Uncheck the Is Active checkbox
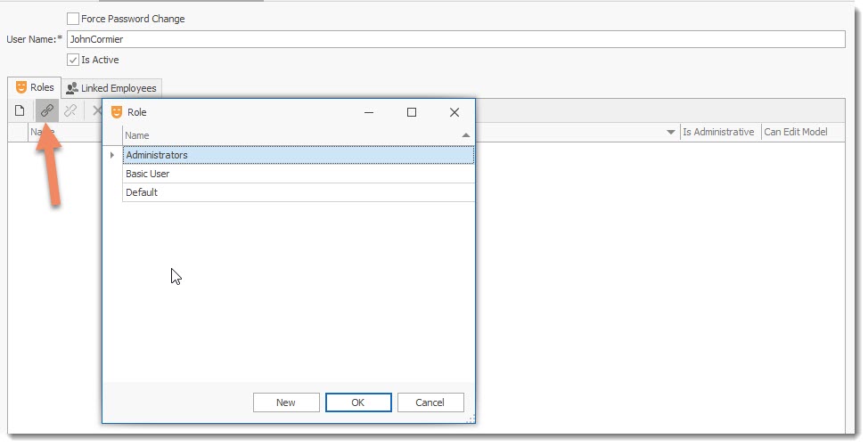This screenshot has height=447, width=868. pos(72,60)
